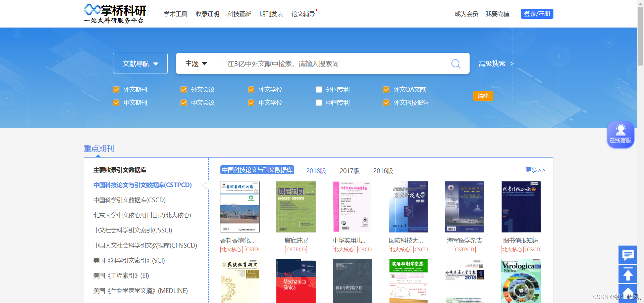Check the 中国专利 checkbox

tap(319, 103)
